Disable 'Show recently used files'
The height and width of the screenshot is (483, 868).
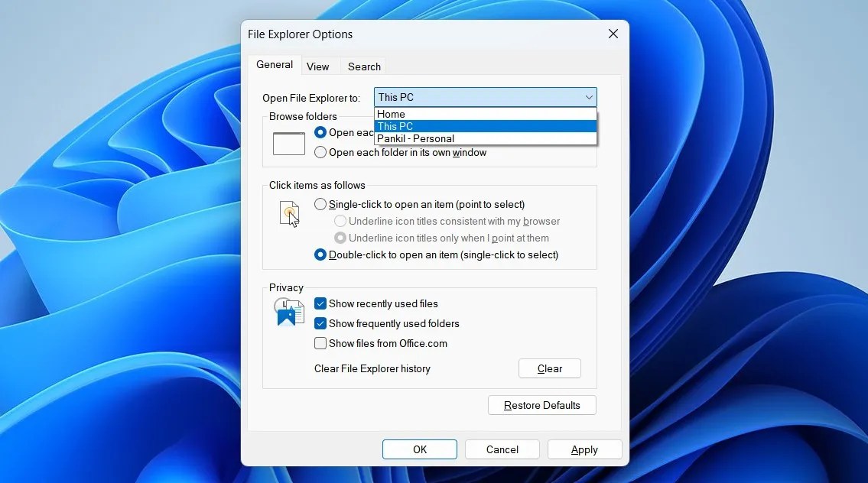pyautogui.click(x=320, y=303)
